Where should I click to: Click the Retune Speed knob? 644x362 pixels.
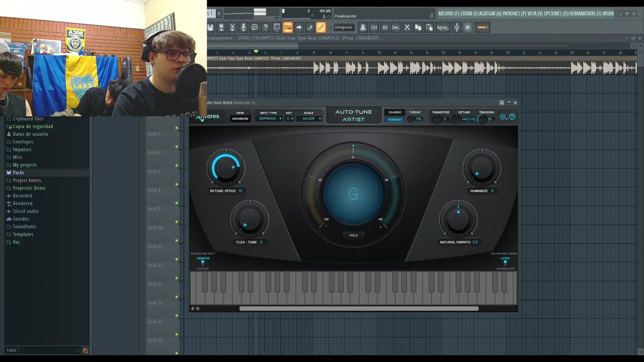pos(226,168)
